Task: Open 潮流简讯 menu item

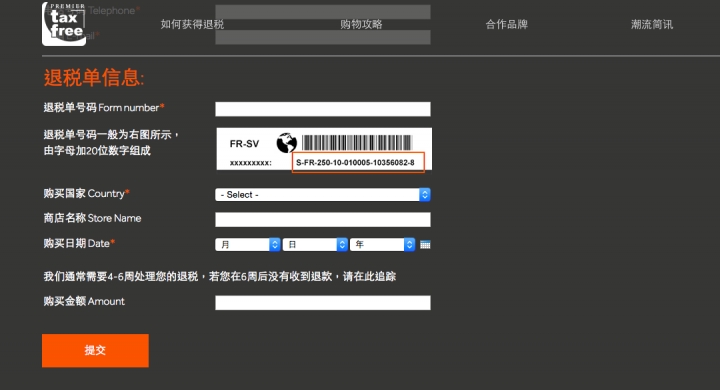Action: (652, 24)
